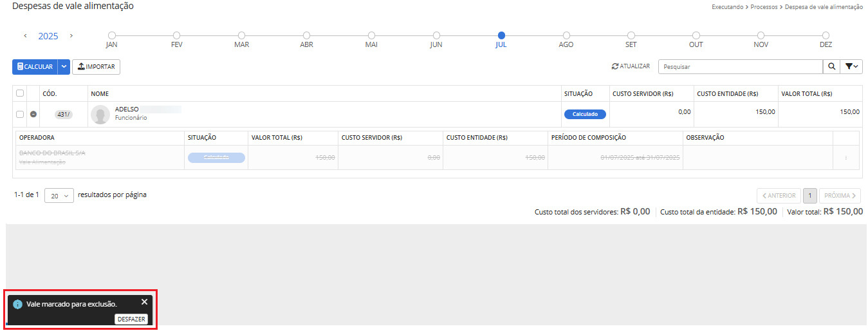Select the year 2025 label
This screenshot has height=333, width=868.
(48, 36)
